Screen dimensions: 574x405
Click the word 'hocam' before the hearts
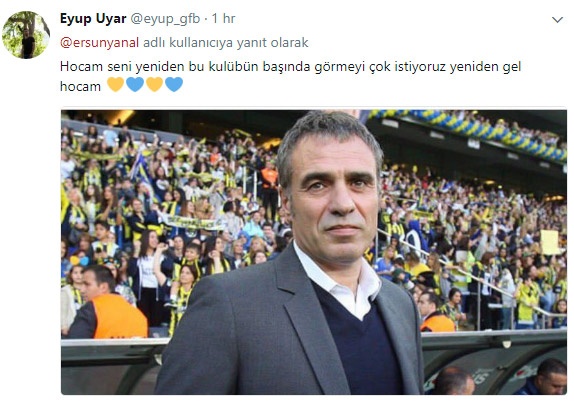click(x=80, y=86)
